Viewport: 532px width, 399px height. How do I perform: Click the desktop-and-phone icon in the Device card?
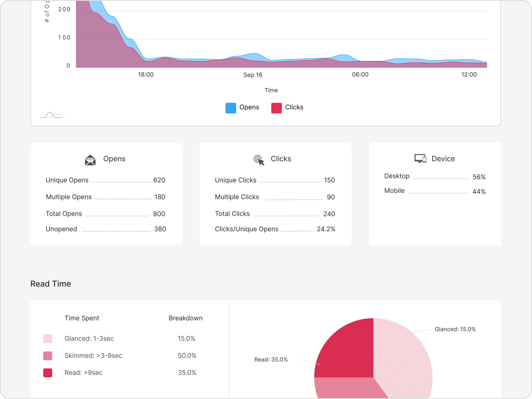[420, 159]
